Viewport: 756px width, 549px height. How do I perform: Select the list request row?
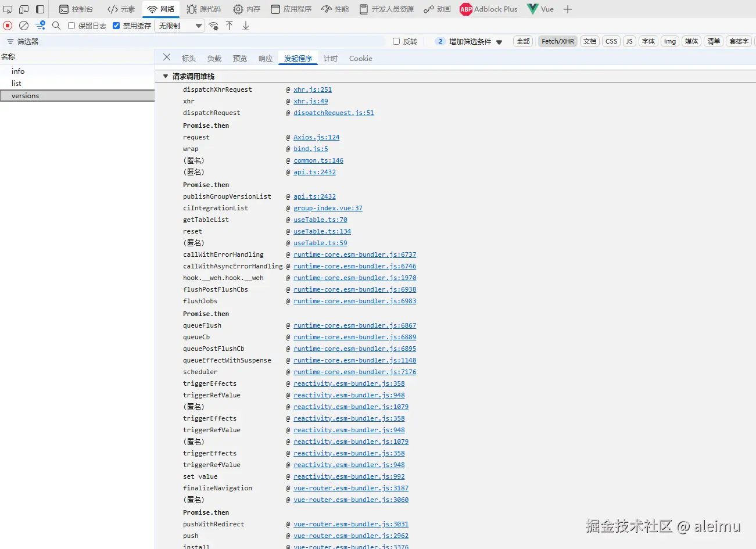77,83
